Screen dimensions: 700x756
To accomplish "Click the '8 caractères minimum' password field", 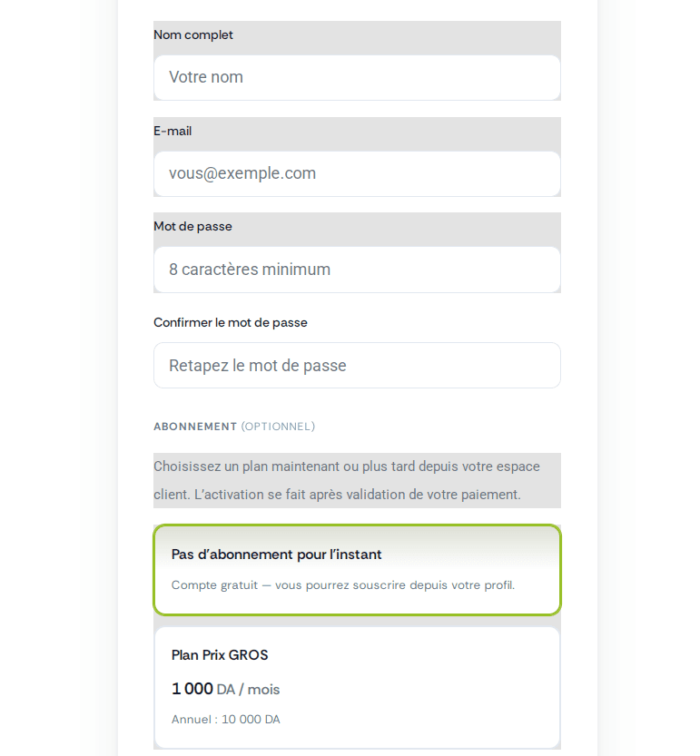I will pyautogui.click(x=357, y=270).
